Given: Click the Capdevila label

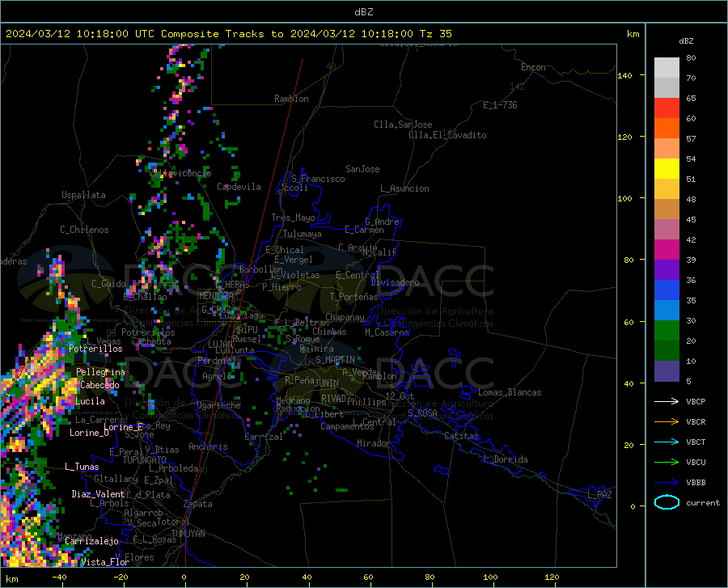Looking at the screenshot, I should point(239,187).
